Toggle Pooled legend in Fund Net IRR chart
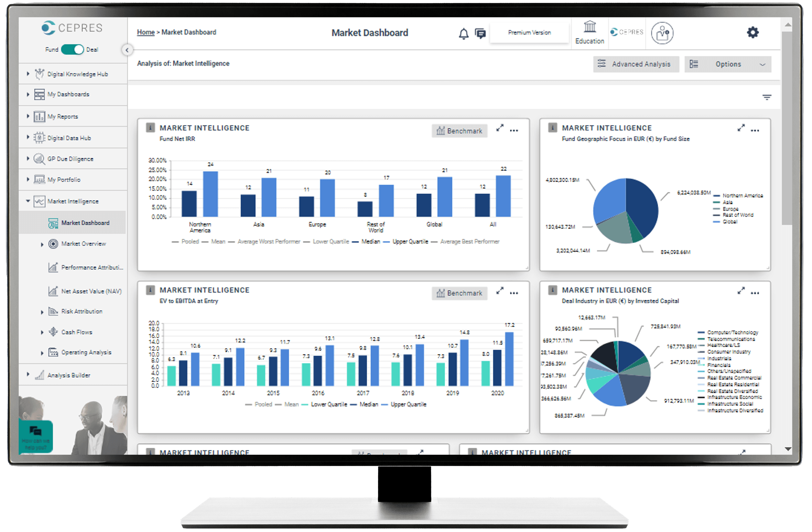 (186, 242)
